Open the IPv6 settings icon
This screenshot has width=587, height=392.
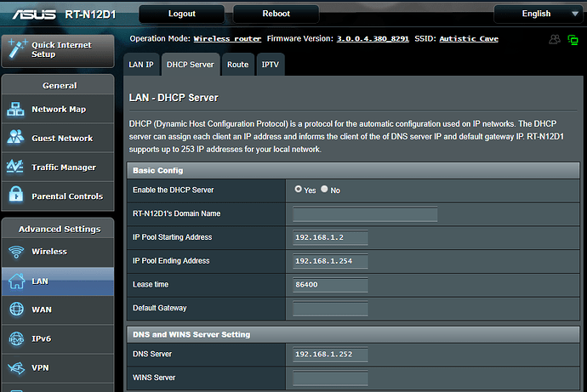tap(17, 338)
